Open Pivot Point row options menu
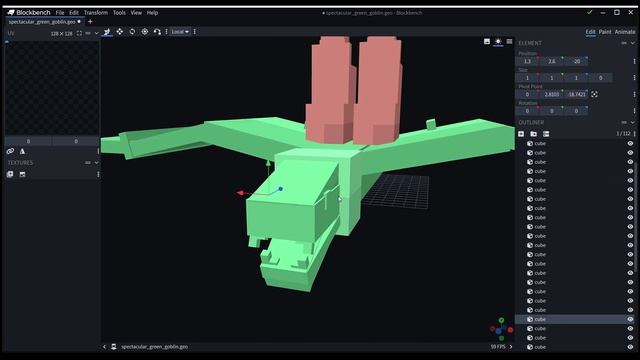640x360 pixels. coord(634,94)
